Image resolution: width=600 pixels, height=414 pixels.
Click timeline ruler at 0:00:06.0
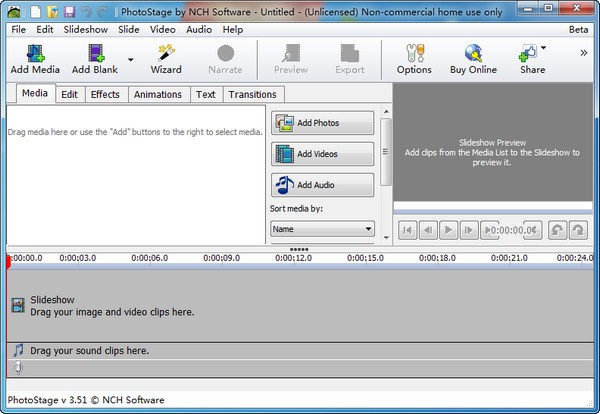tap(150, 258)
